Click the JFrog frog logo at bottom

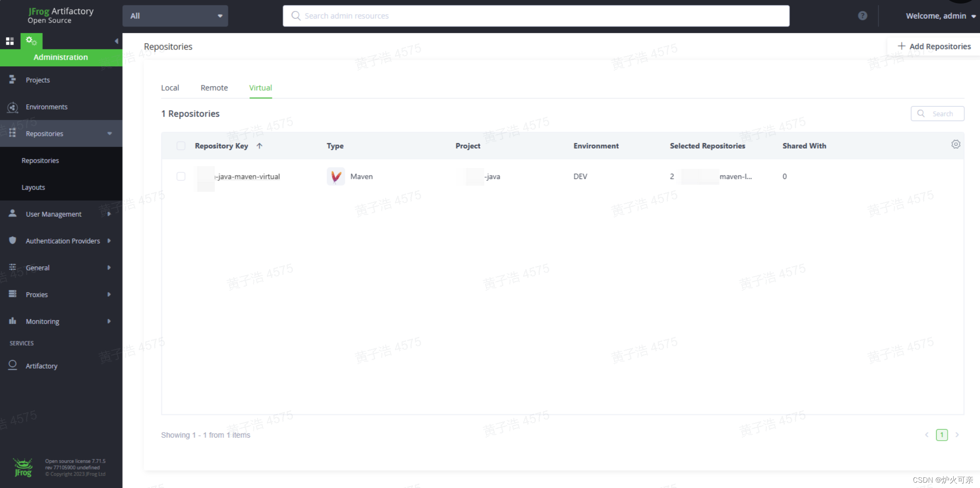coord(23,467)
